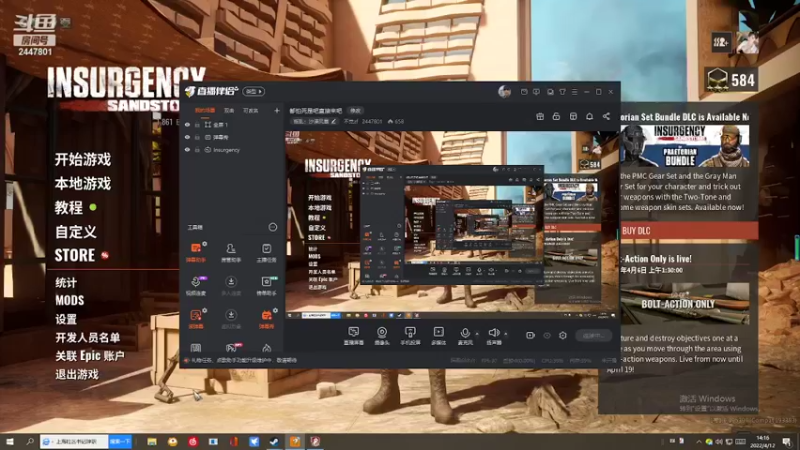Open user avatar in streaming app title bar
The image size is (800, 450).
point(505,92)
